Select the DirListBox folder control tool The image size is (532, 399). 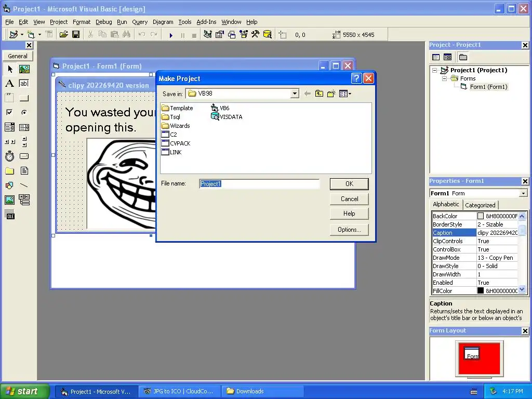[10, 170]
